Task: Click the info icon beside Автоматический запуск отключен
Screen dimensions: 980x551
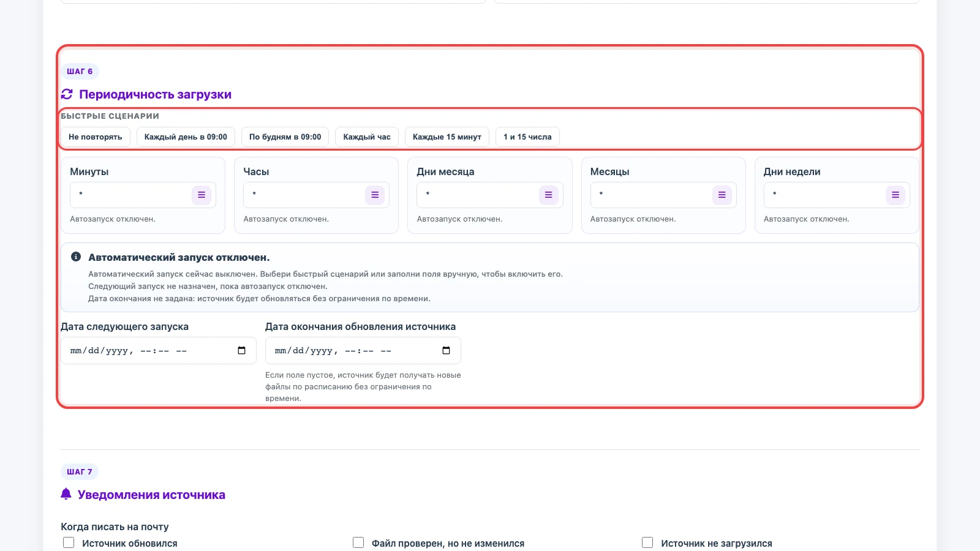Action: point(76,257)
